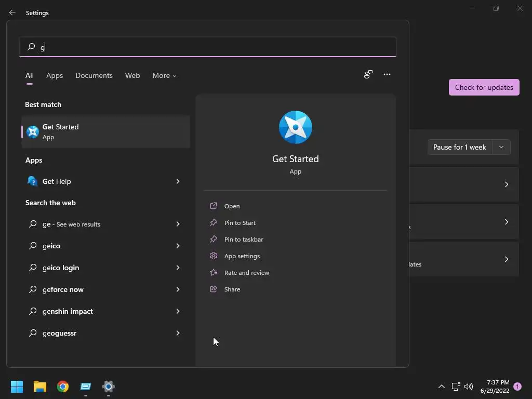532x399 pixels.
Task: Open the three-dots options menu
Action: pos(387,74)
